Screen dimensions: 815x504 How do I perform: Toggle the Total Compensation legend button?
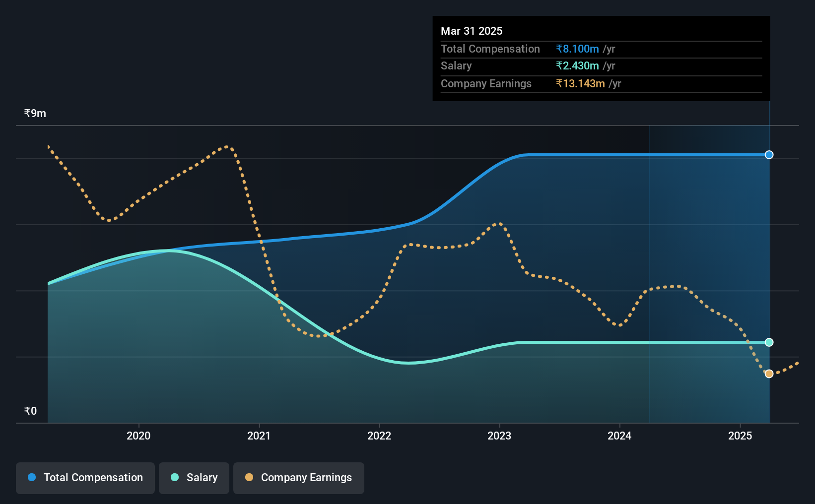click(x=85, y=478)
